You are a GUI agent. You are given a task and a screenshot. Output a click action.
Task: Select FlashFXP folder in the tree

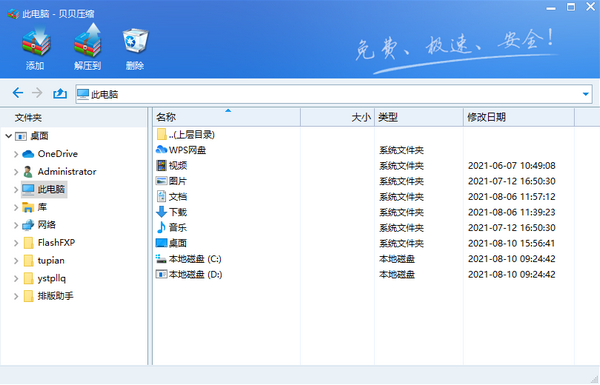56,243
